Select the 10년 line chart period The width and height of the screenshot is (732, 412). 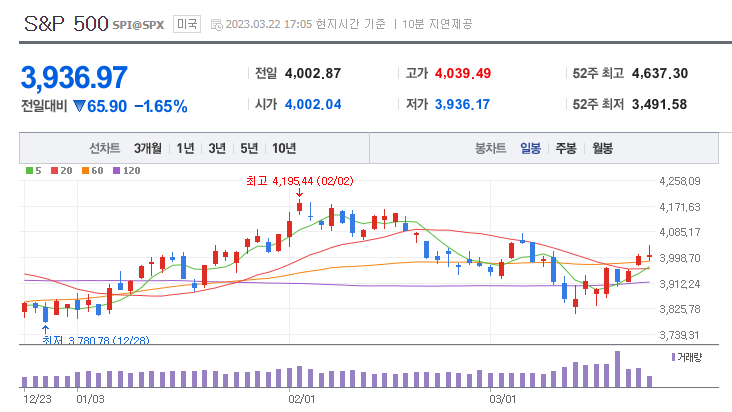pos(284,148)
